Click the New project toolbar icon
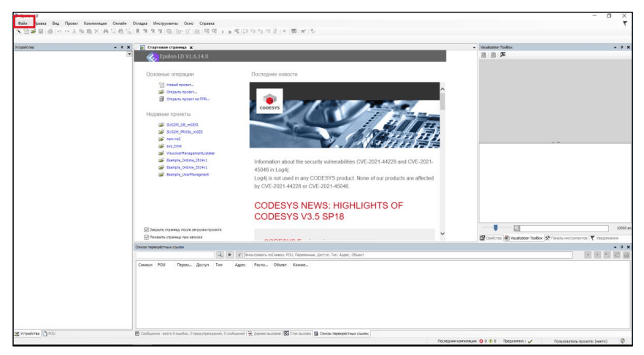The height and width of the screenshot is (355, 644). pyautogui.click(x=26, y=31)
